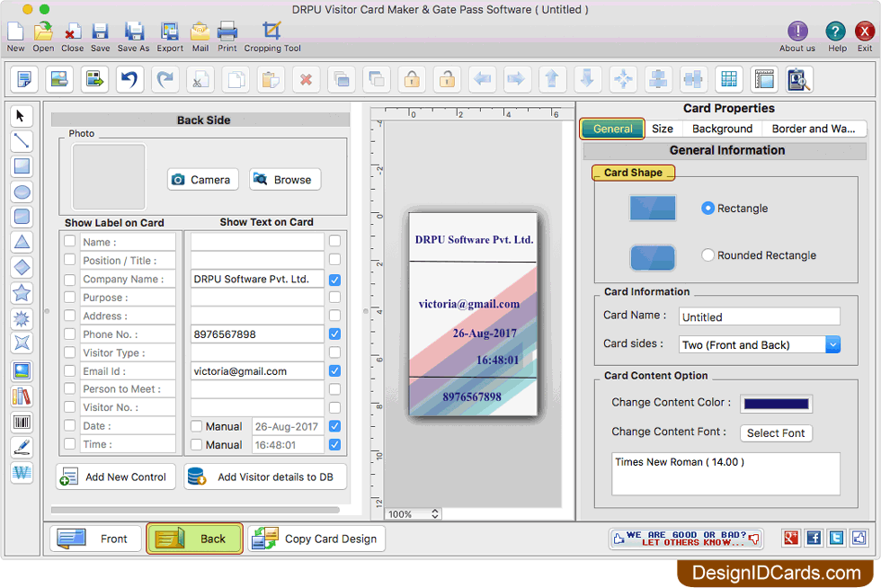Check the Manual date checkbox
Viewport: 881px width, 588px height.
197,427
